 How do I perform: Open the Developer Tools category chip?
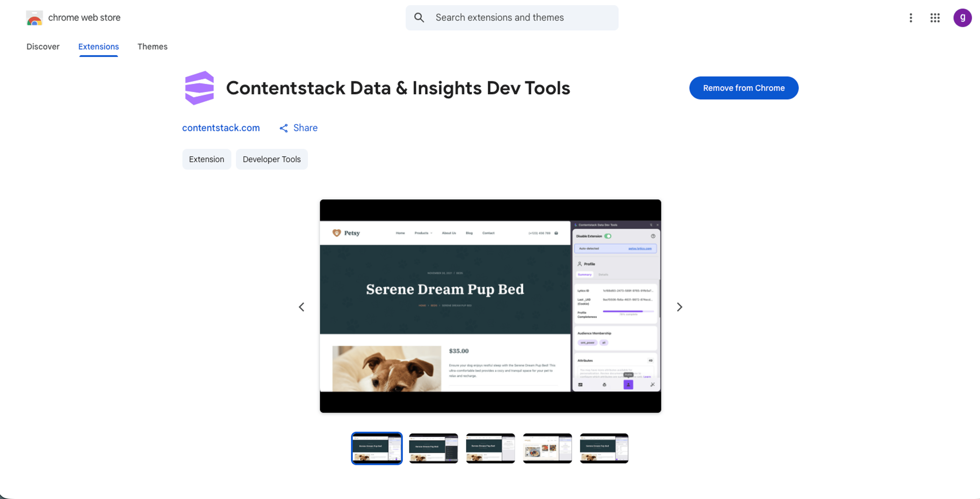272,159
